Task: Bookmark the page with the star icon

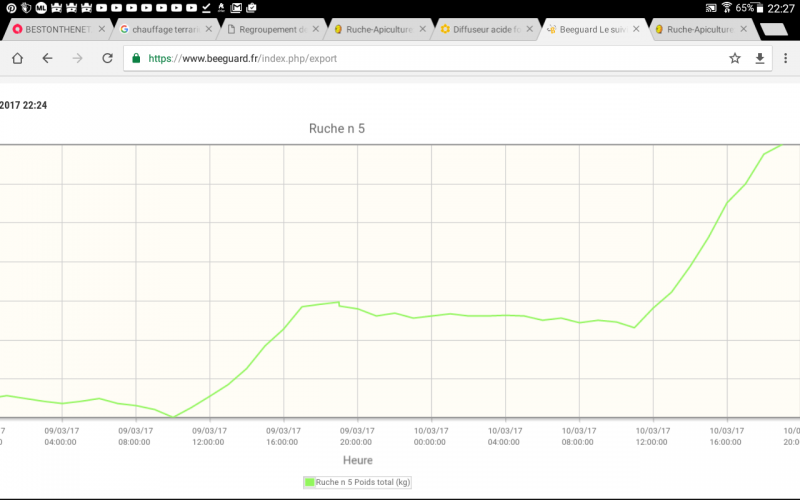Action: point(735,58)
